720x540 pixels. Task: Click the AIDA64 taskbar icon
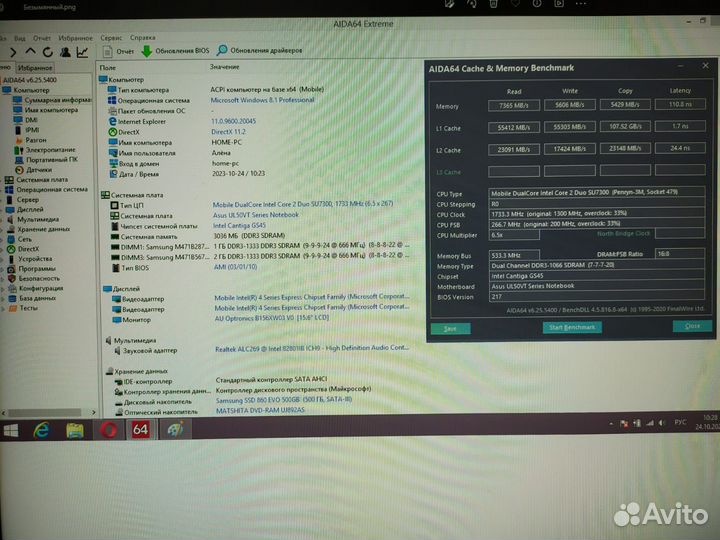pyautogui.click(x=141, y=430)
